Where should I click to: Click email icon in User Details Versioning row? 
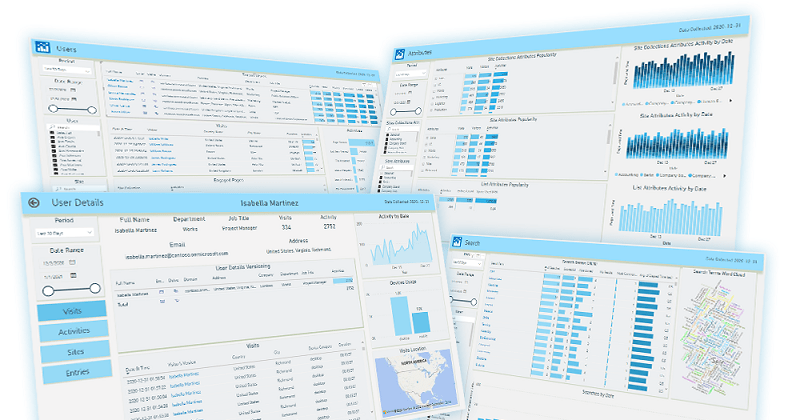(x=161, y=292)
